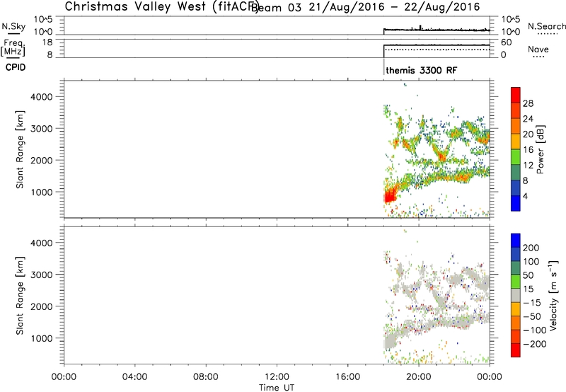Click the 'Slant Range [km]' label of the velocity panel
Image resolution: width=566 pixels, height=392 pixels.
point(20,296)
